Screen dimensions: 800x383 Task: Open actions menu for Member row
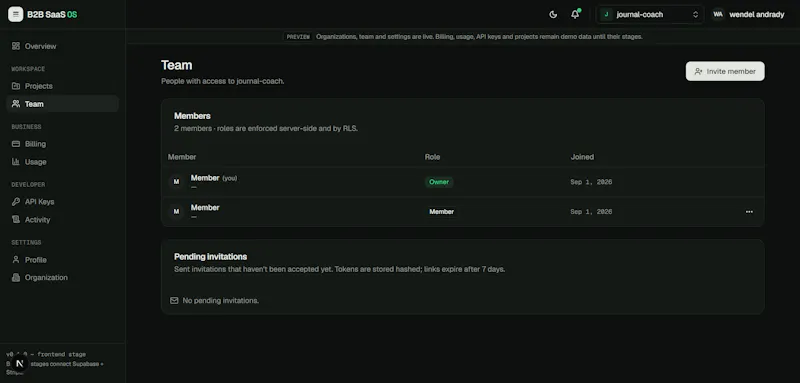tap(749, 212)
